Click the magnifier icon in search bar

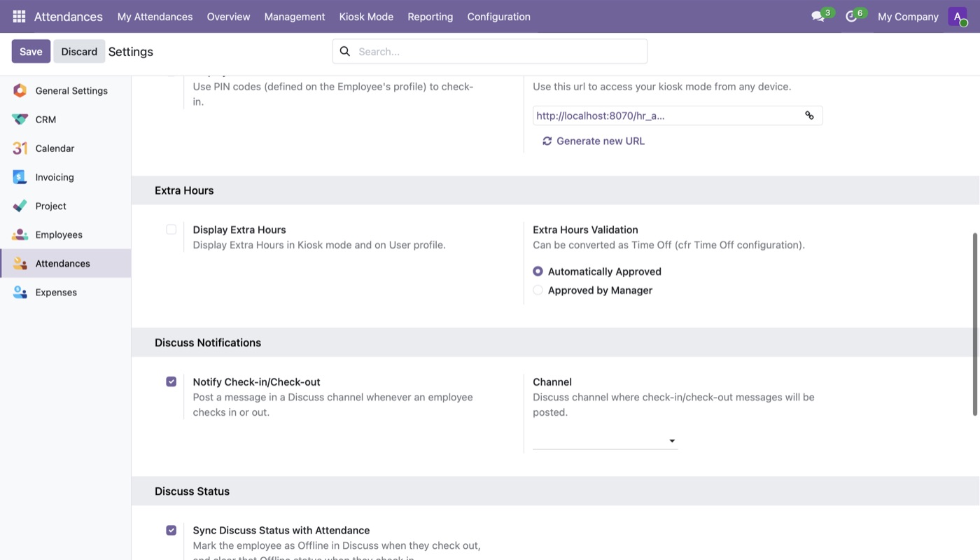click(344, 51)
